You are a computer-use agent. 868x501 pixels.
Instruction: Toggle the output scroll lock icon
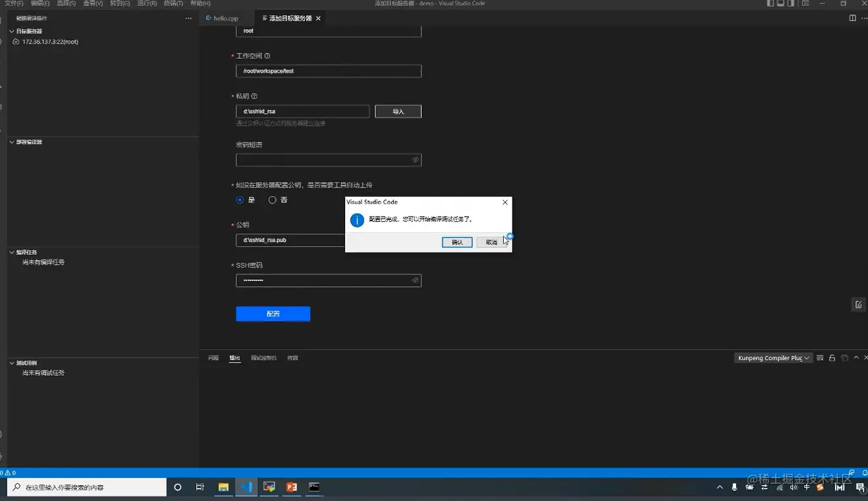(832, 358)
